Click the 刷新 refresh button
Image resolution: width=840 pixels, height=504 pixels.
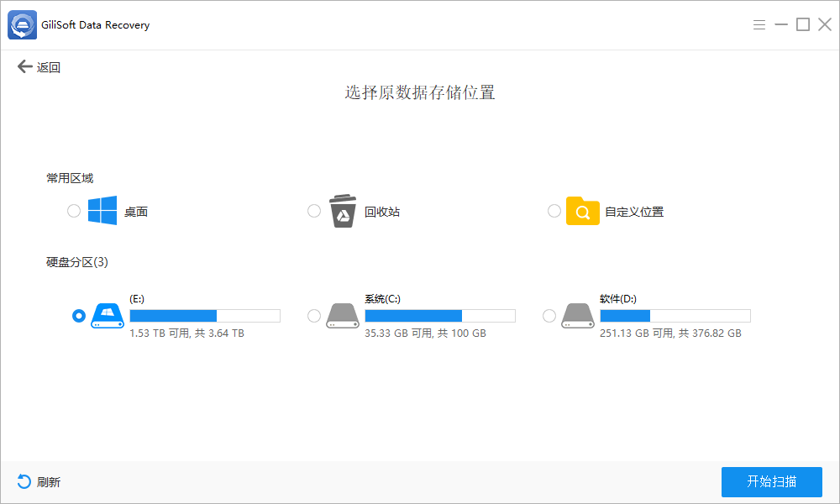coord(39,482)
